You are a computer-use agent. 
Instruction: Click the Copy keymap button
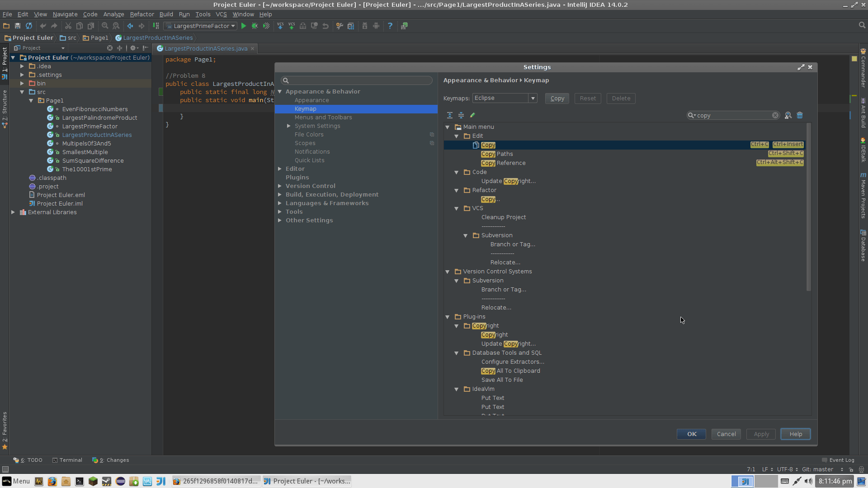(x=556, y=98)
